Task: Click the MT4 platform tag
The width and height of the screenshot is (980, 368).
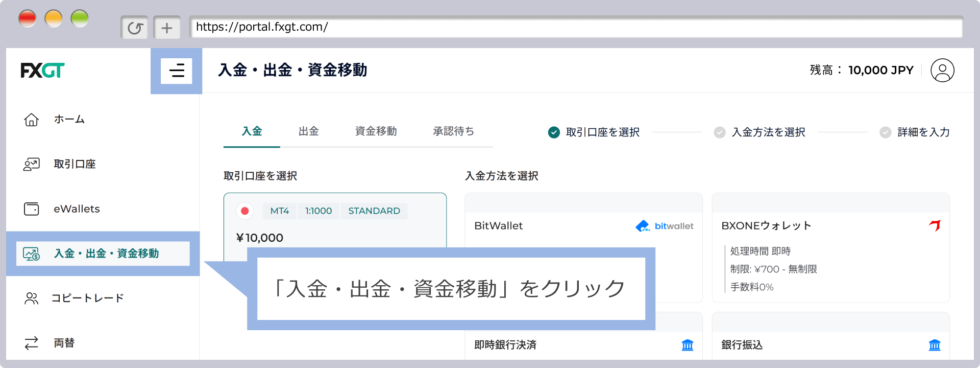Action: 280,211
